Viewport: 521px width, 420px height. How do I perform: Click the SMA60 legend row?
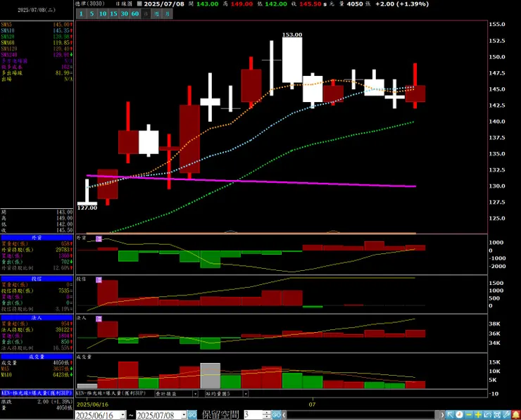37,43
